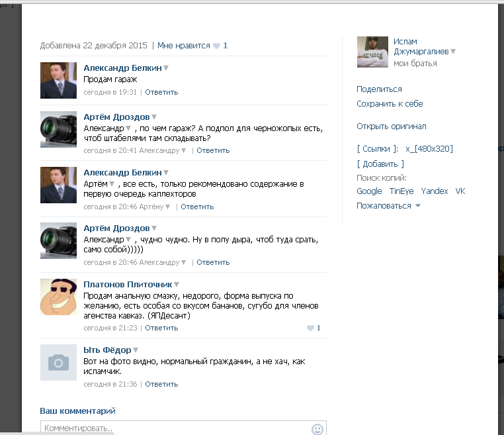Viewport: 504px width, 435px height.
Task: Toggle the Мне нравится like on the photo
Action: (183, 46)
